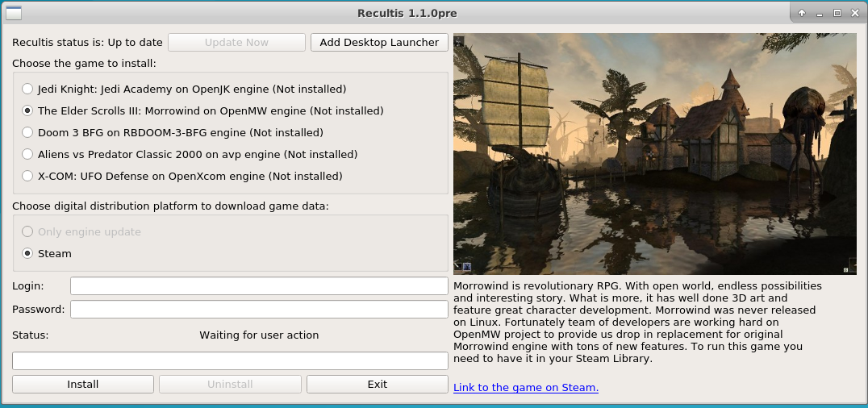Click the 'Login:' label
The height and width of the screenshot is (408, 868).
[28, 285]
